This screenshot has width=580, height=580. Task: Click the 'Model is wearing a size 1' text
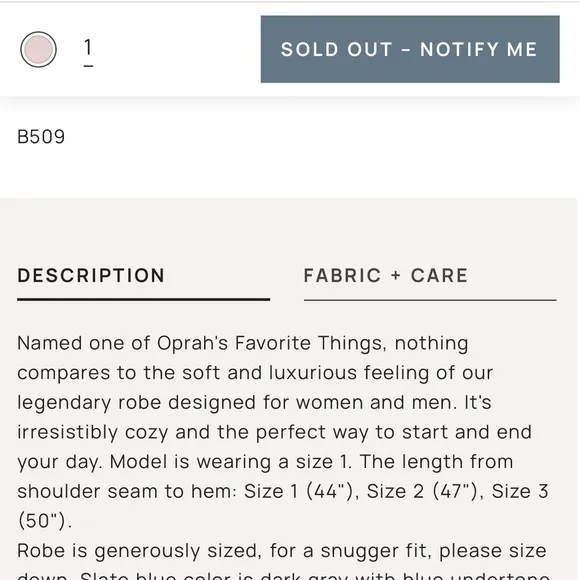coord(229,462)
